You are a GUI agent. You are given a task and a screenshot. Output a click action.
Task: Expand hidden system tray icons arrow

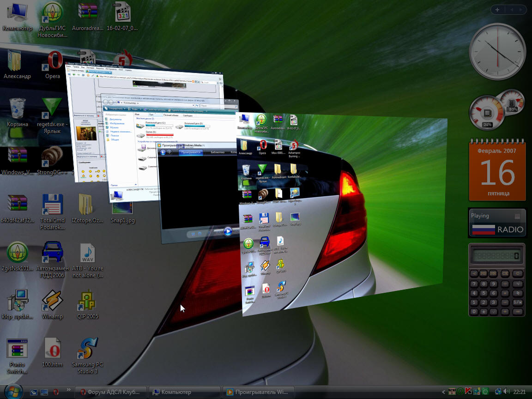pos(444,392)
